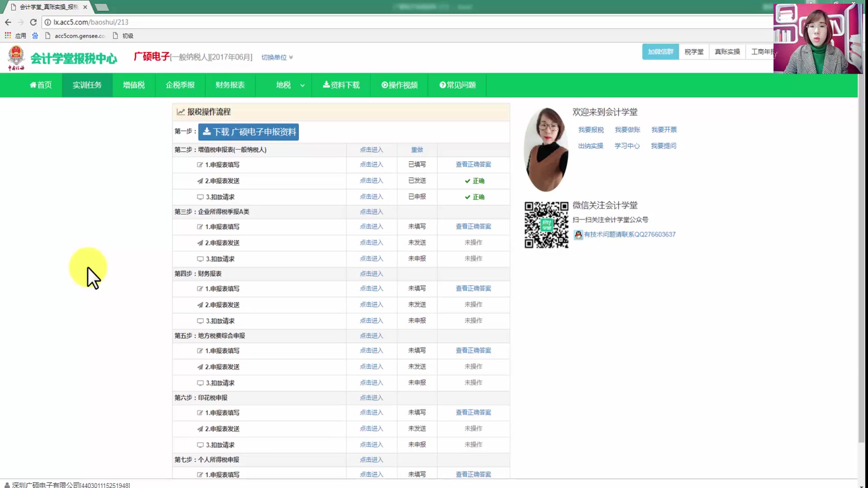This screenshot has width=868, height=488.
Task: Click 点击进入 for 第六步 印花税申报
Action: point(372,398)
